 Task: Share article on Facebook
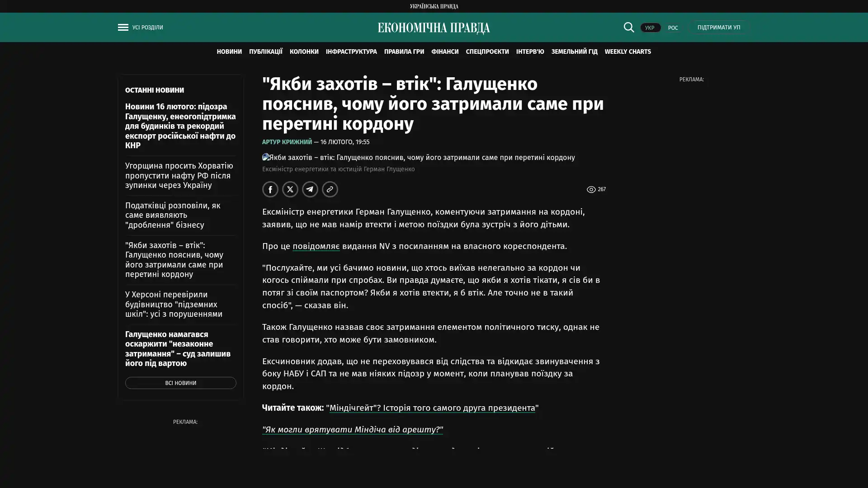pos(270,189)
